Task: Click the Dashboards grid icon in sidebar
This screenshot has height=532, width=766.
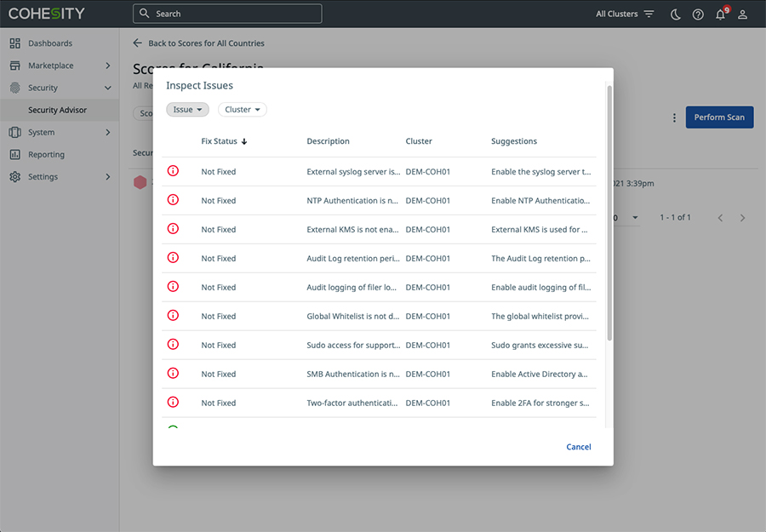Action: pyautogui.click(x=15, y=43)
